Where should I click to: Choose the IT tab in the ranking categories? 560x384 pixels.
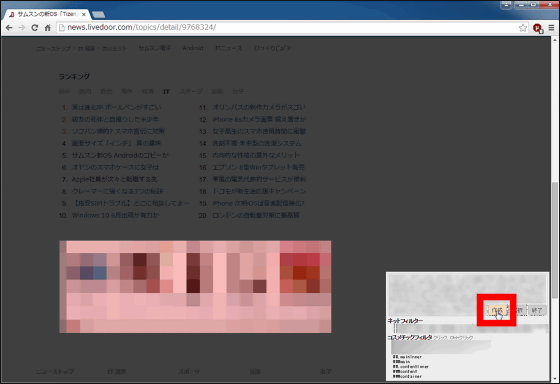(x=166, y=92)
